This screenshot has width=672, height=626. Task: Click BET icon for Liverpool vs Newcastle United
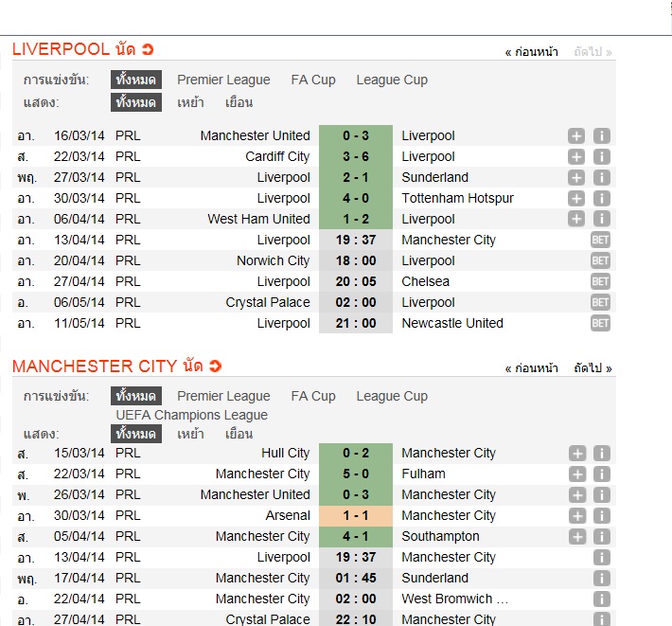pos(600,323)
